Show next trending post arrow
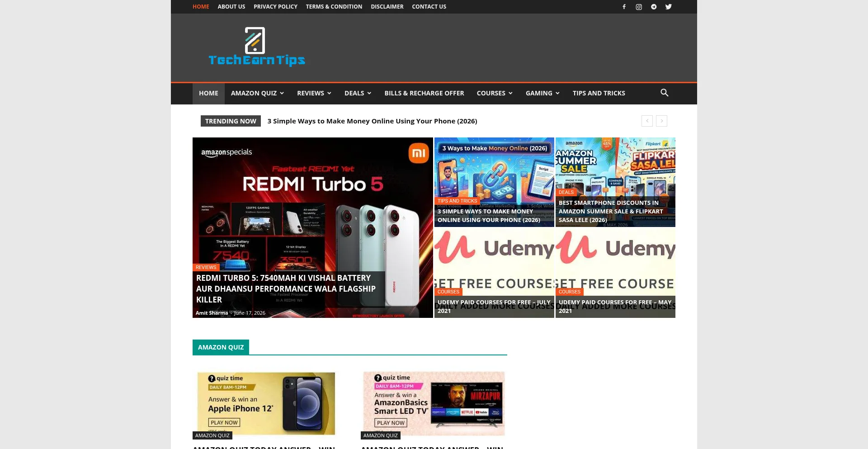This screenshot has width=868, height=449. point(661,121)
